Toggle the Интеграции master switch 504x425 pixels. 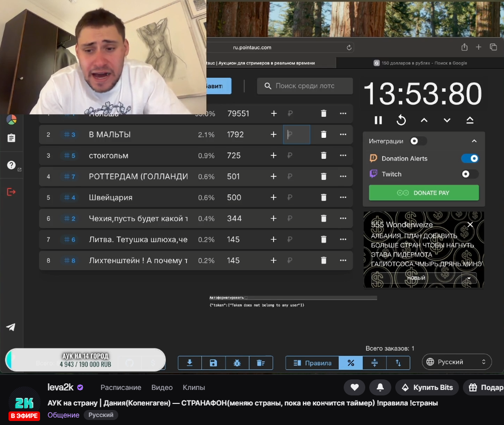coord(418,141)
